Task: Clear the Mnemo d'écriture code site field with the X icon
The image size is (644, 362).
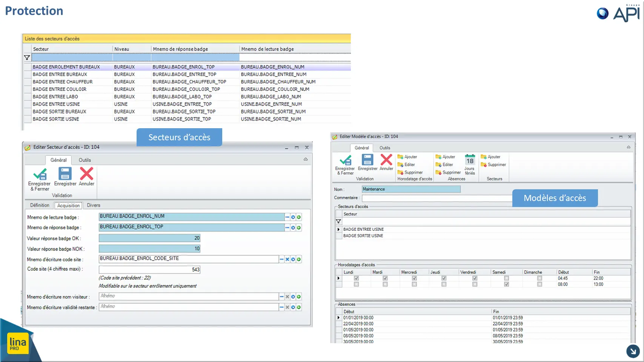Action: (x=287, y=259)
